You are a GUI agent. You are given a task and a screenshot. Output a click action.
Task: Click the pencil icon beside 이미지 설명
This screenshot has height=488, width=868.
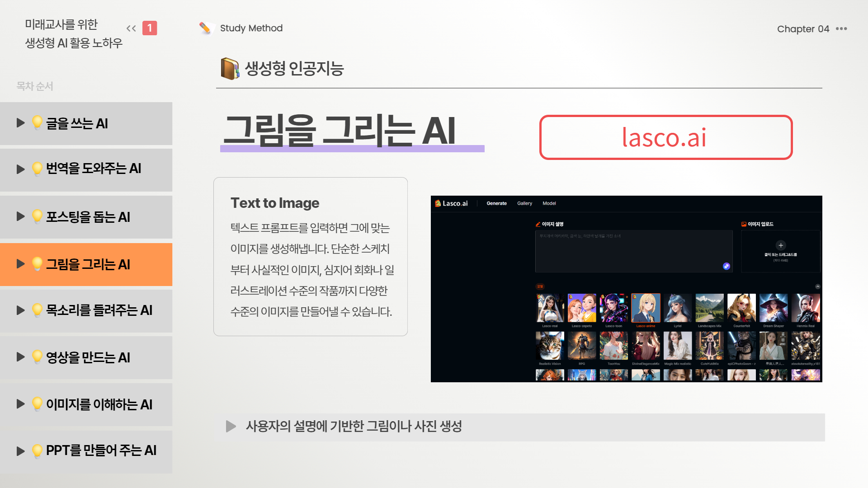coord(538,224)
